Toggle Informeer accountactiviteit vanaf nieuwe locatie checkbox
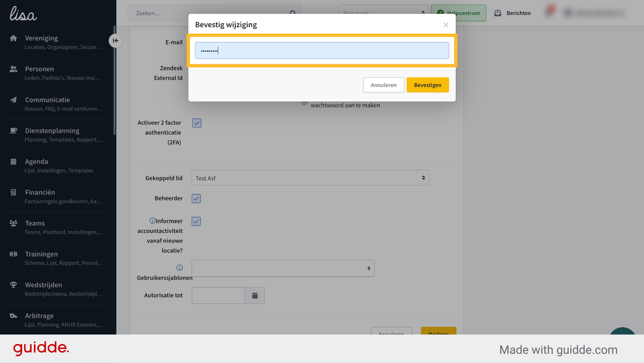The image size is (644, 363). 196,221
